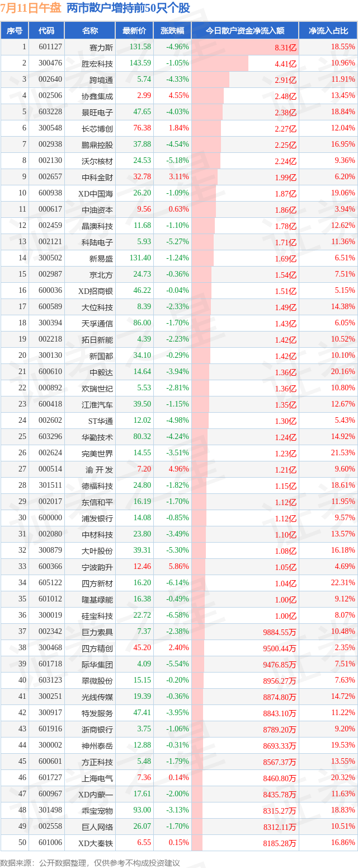Viewport: 358px width, 868px height.
Task: Select stock name XD招商银
Action: (x=96, y=291)
